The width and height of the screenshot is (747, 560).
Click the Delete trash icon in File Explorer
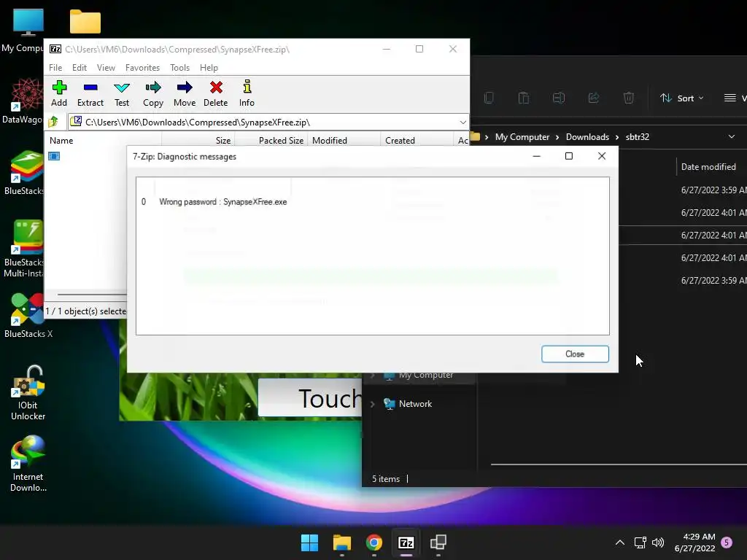pyautogui.click(x=628, y=98)
